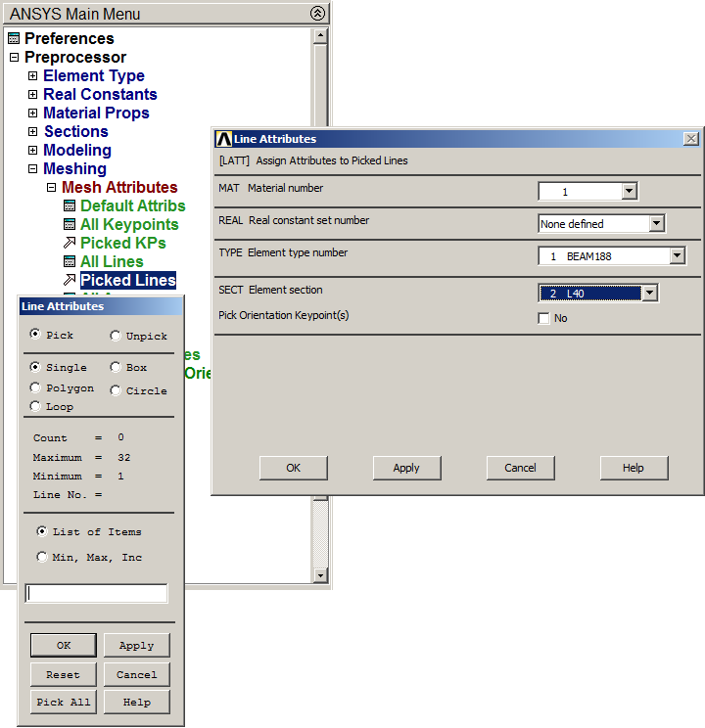The width and height of the screenshot is (705, 728).
Task: Select Sections in the Preprocessor menu
Action: (75, 132)
